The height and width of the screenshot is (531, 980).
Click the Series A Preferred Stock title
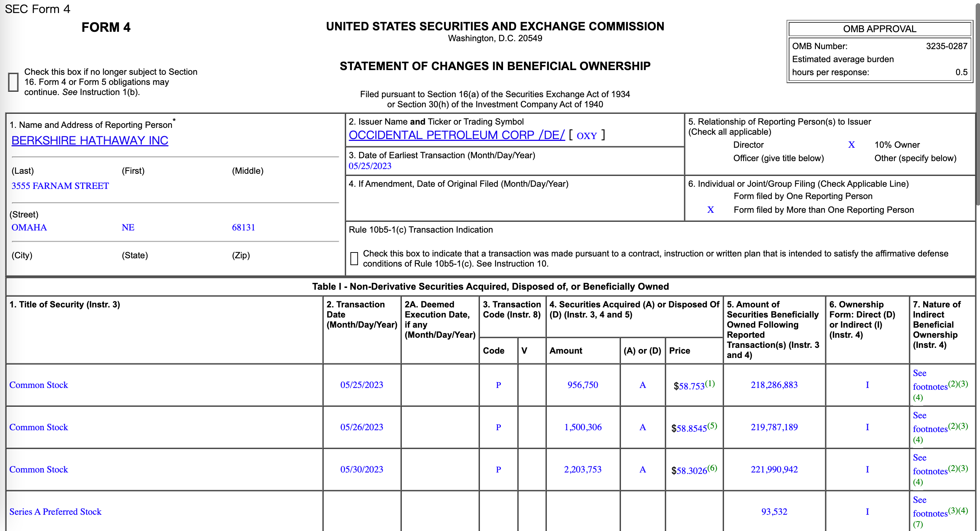tap(55, 511)
